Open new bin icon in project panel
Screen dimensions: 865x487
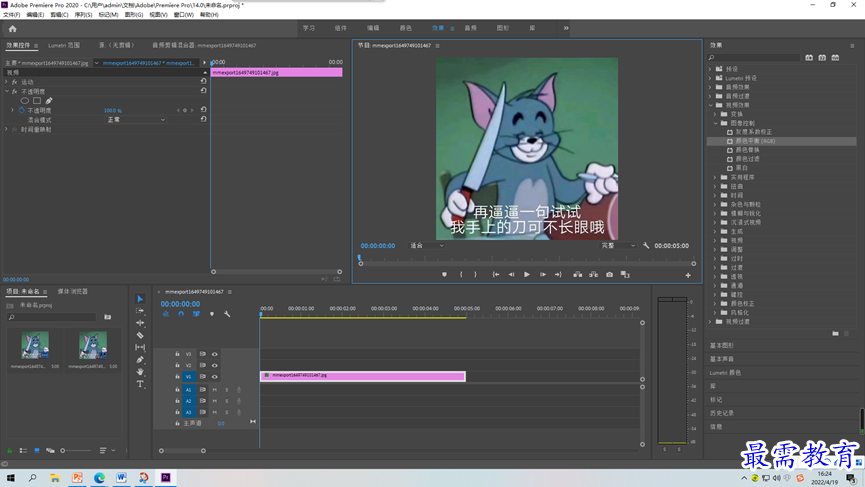click(108, 317)
